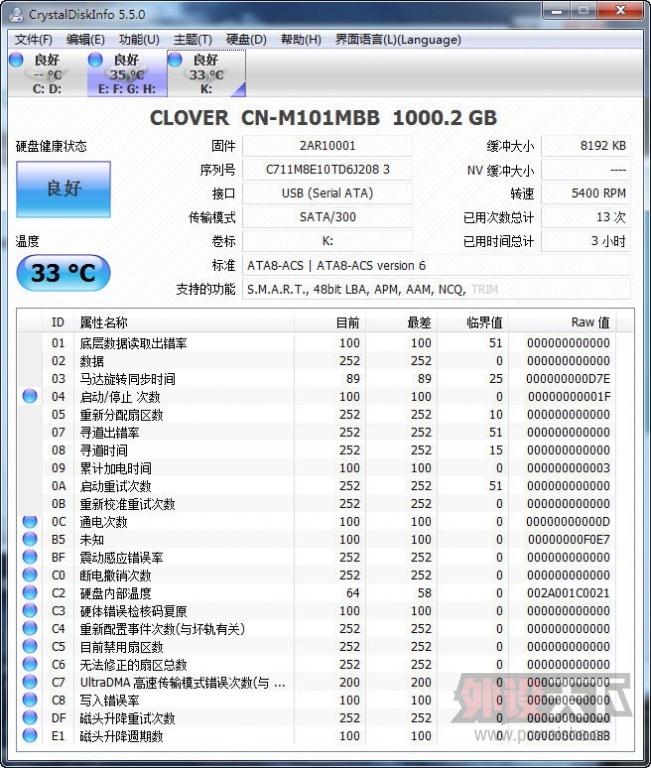
Task: Click blue status icon of row 04 启动/停止 次数
Action: 30,396
